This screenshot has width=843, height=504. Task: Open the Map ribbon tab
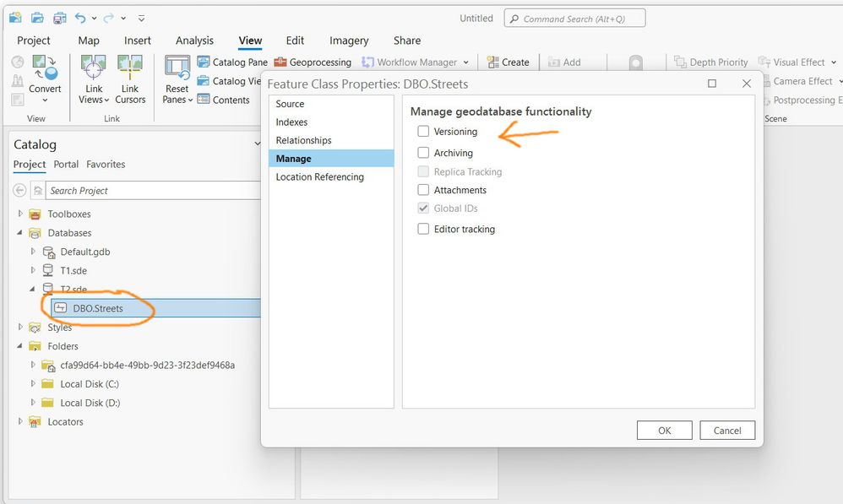pyautogui.click(x=89, y=41)
